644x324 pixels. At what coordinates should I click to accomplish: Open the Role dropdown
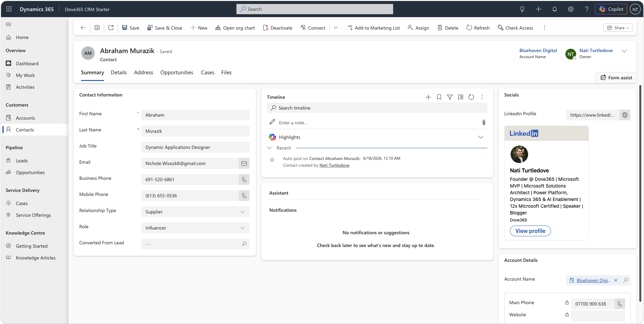pos(195,228)
